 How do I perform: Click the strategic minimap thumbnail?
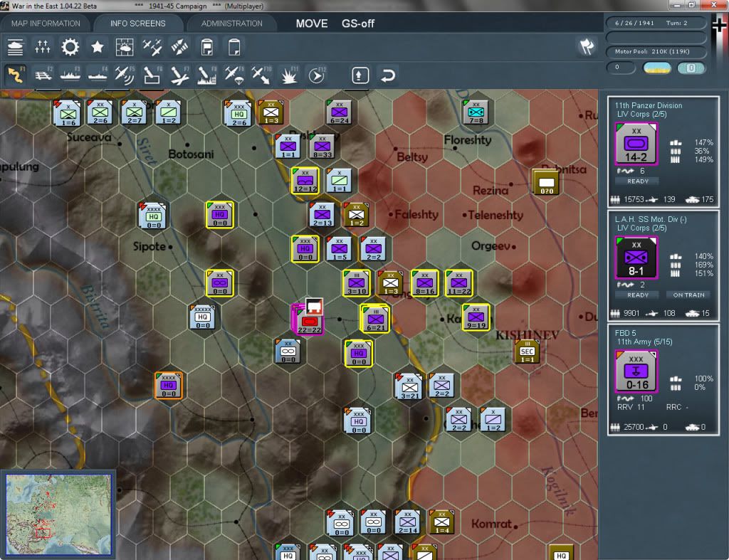[58, 514]
